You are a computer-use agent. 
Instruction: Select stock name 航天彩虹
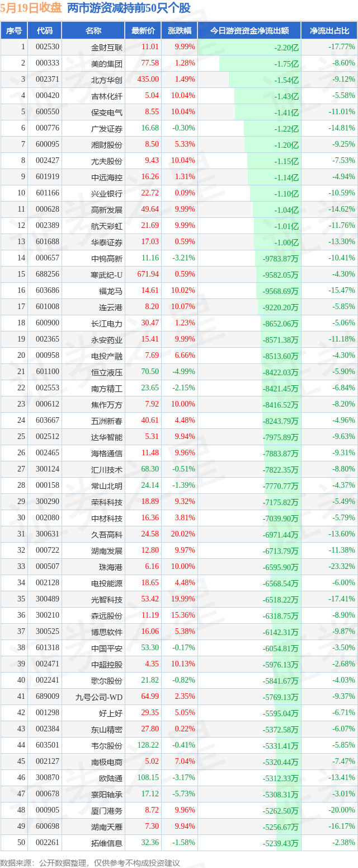107,226
